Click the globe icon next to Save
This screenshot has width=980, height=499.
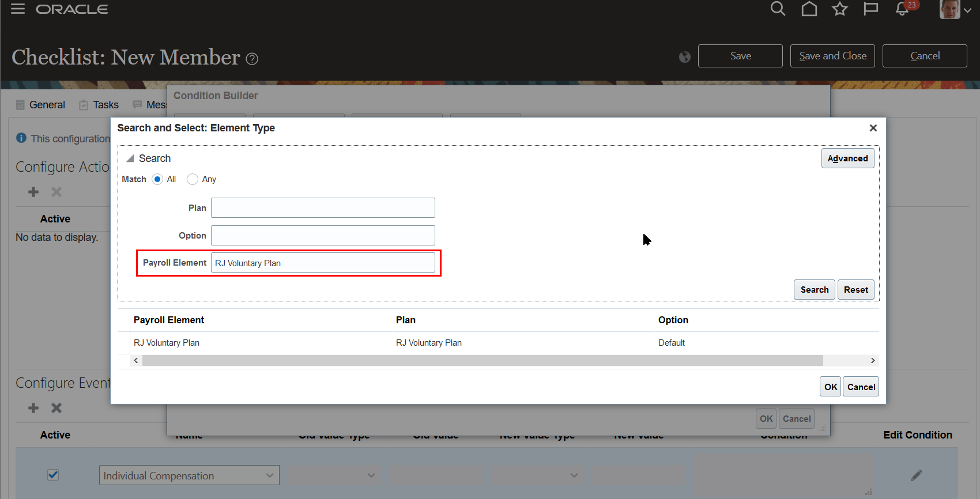pyautogui.click(x=685, y=56)
